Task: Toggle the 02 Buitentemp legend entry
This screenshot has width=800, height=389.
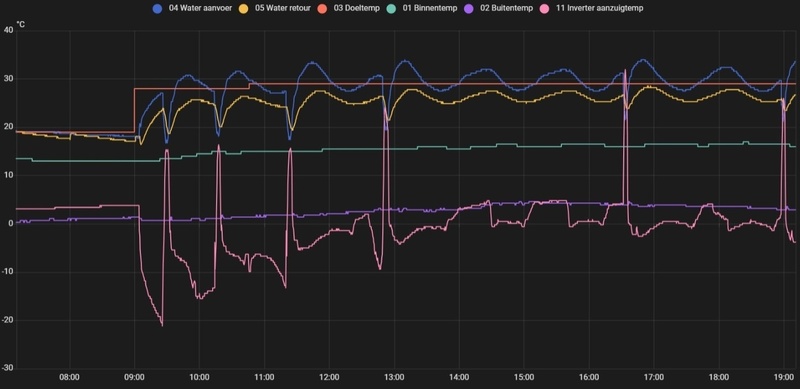Action: (x=499, y=8)
